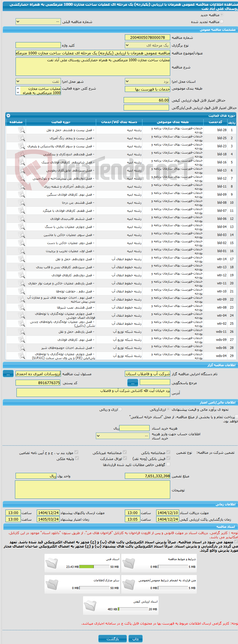Open view icon for row wds-04

[x=22, y=356]
